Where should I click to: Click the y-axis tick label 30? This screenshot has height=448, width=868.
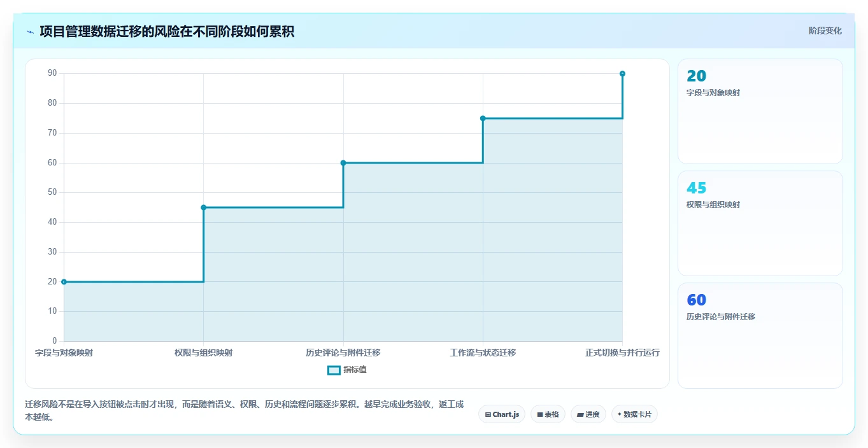[52, 252]
